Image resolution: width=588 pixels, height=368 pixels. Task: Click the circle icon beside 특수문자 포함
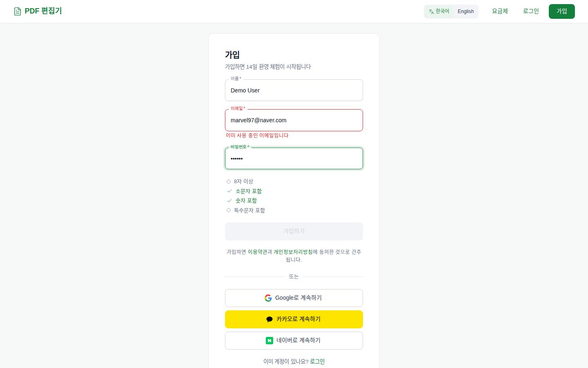pyautogui.click(x=229, y=210)
